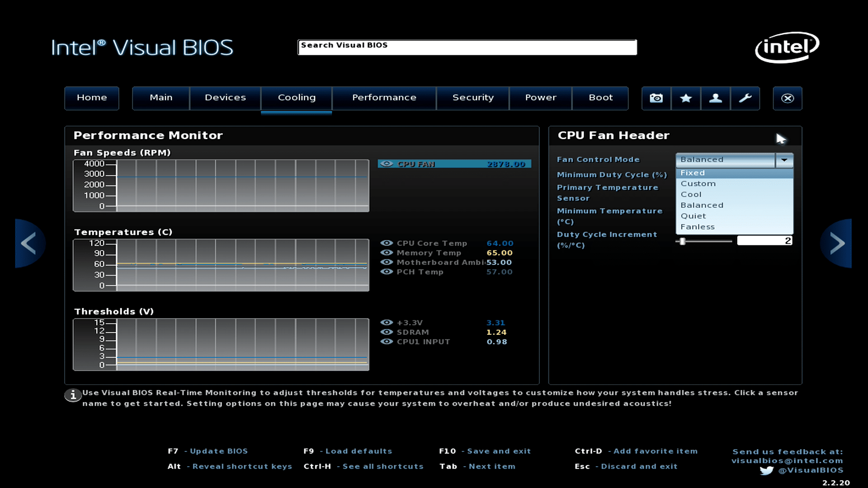Click the CPU Core Temp value 64.00
This screenshot has width=868, height=488.
click(x=500, y=243)
